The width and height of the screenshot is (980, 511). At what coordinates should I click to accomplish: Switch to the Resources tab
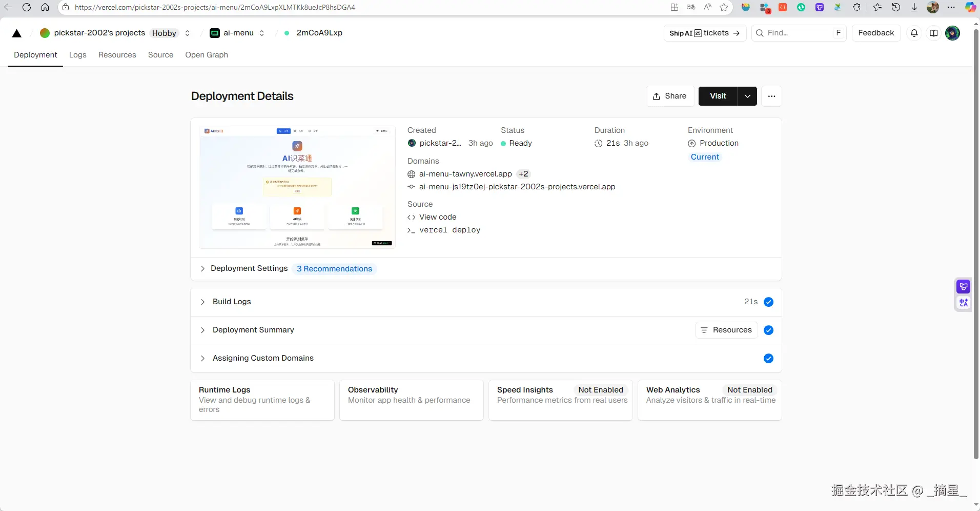(x=117, y=55)
